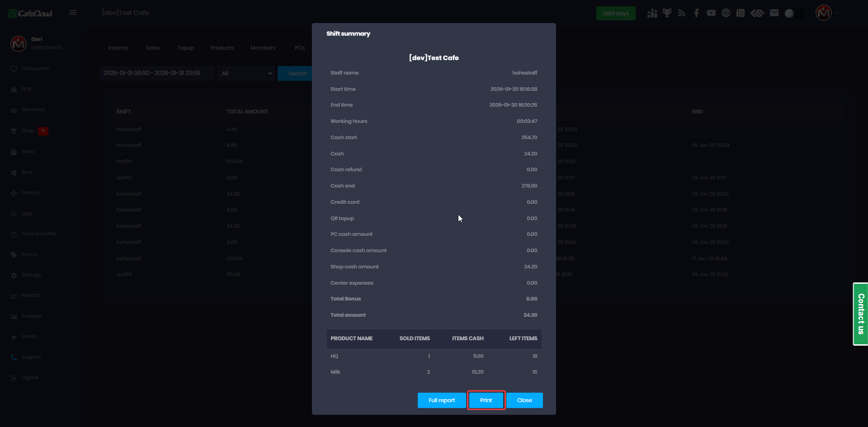Open the All staff filter dropdown
This screenshot has height=427, width=868.
click(246, 73)
